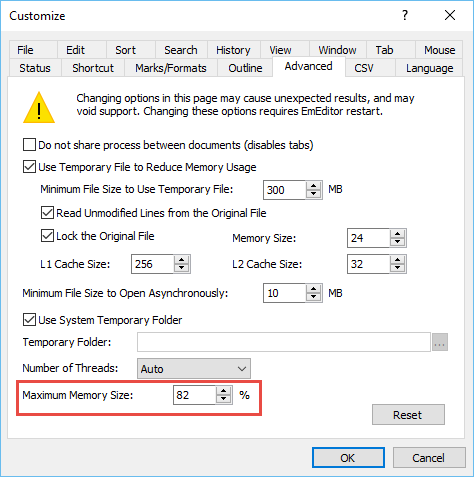The height and width of the screenshot is (477, 474).
Task: Open the Number of Threads dropdown
Action: [x=194, y=369]
